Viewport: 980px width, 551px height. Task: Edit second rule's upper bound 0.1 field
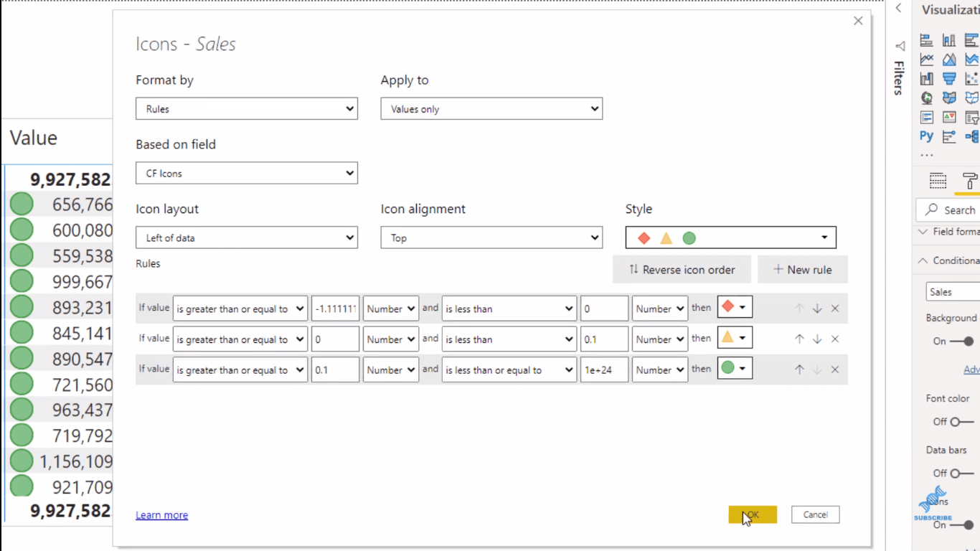click(604, 339)
